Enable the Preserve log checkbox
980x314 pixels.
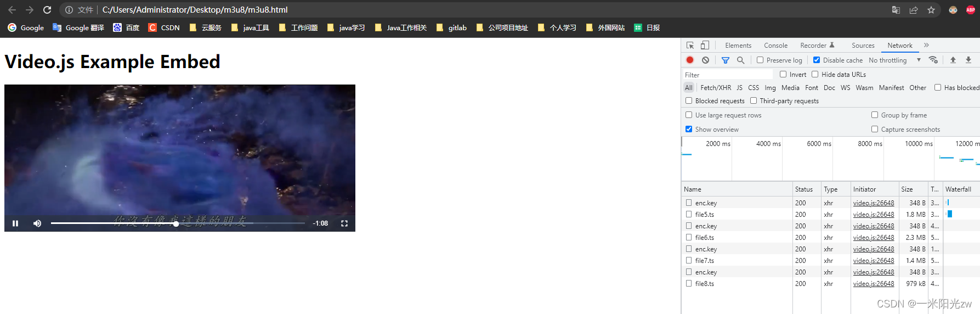760,60
